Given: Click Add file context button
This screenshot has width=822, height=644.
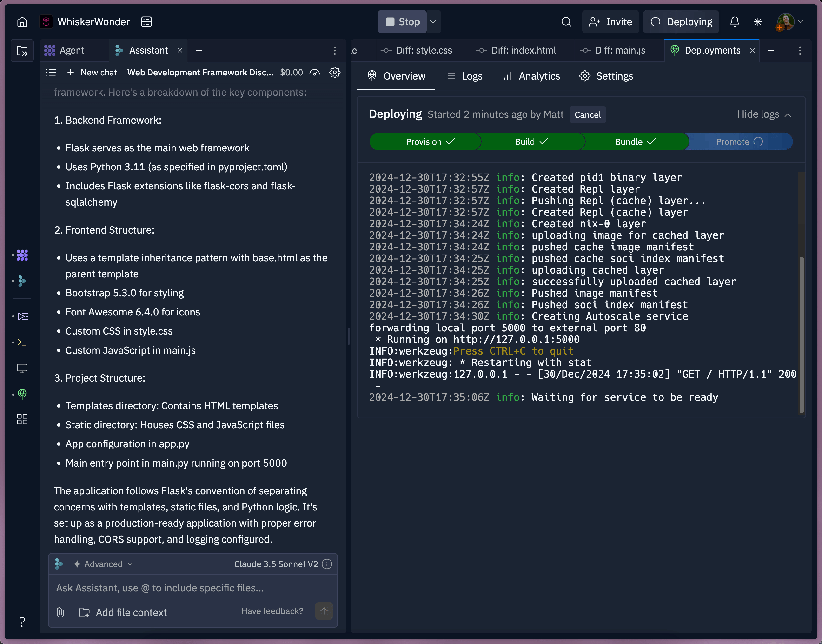Looking at the screenshot, I should click(123, 612).
